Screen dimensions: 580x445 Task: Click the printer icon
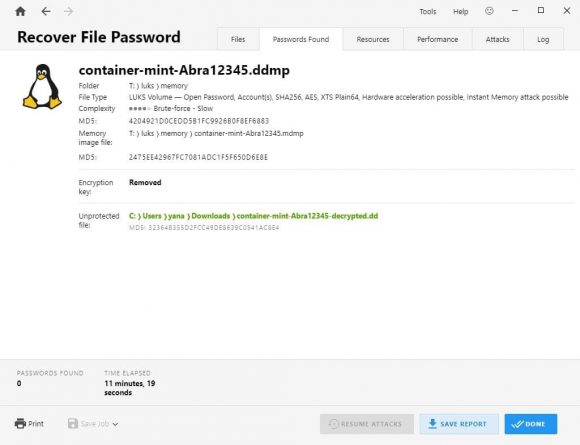click(20, 423)
